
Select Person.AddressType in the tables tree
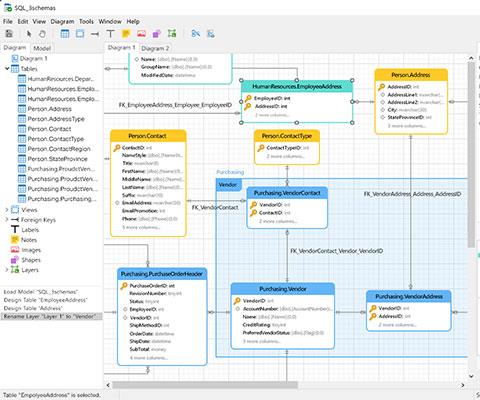pos(56,119)
